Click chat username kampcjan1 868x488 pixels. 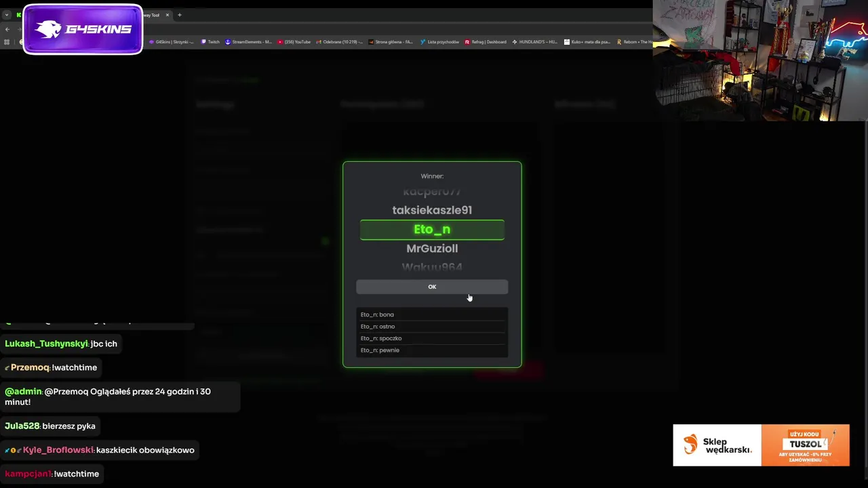[x=28, y=474]
